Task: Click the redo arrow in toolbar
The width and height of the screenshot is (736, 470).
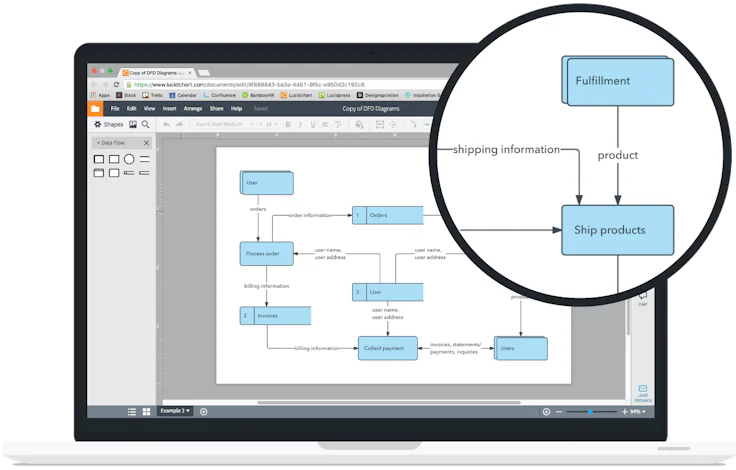Action: pos(179,124)
